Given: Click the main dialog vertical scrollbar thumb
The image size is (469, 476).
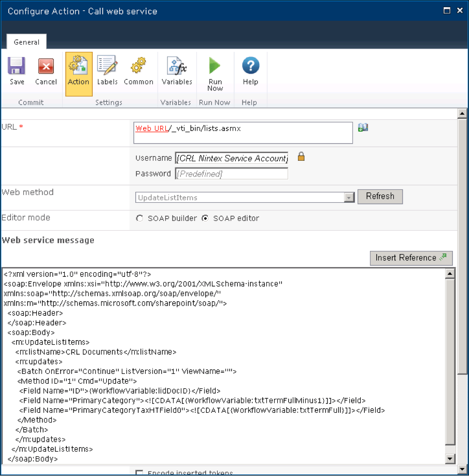Looking at the screenshot, I should (462, 246).
